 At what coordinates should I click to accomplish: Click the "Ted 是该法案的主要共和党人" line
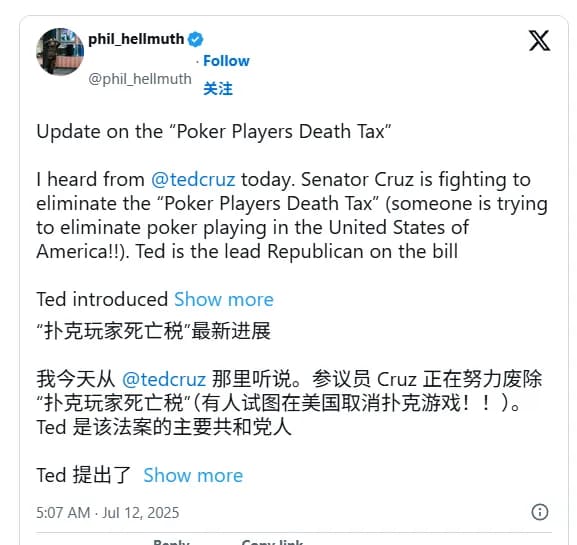(x=164, y=427)
